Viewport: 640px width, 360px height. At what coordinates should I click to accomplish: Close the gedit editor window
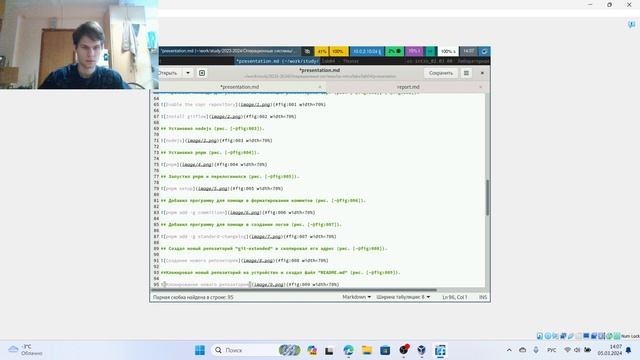pyautogui.click(x=482, y=73)
